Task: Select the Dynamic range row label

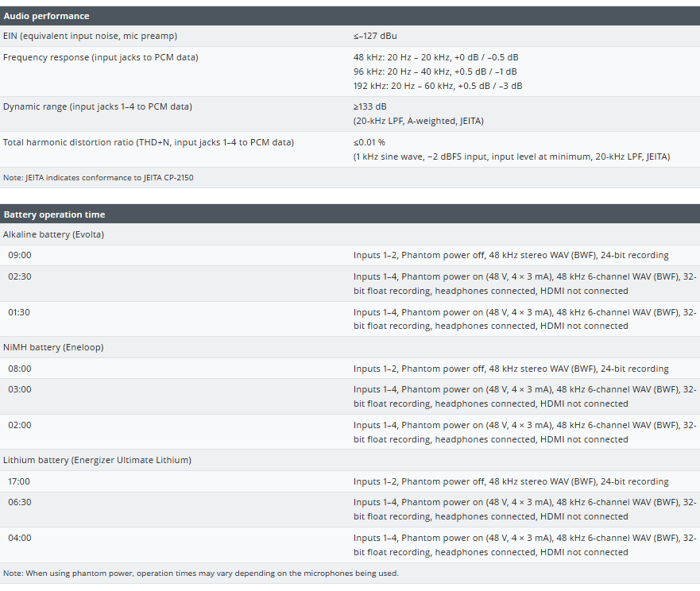Action: tap(97, 106)
